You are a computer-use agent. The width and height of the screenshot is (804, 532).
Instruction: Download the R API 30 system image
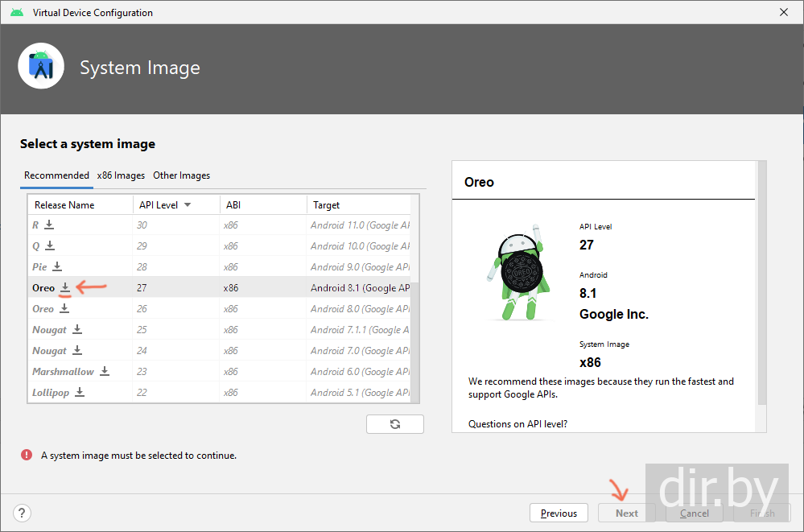click(x=49, y=225)
